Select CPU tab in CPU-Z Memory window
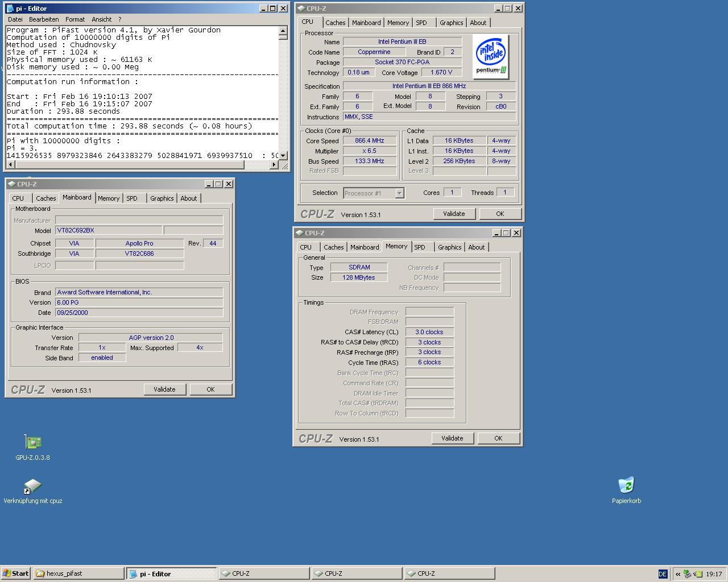Viewport: 728px width, 582px height. [x=306, y=247]
